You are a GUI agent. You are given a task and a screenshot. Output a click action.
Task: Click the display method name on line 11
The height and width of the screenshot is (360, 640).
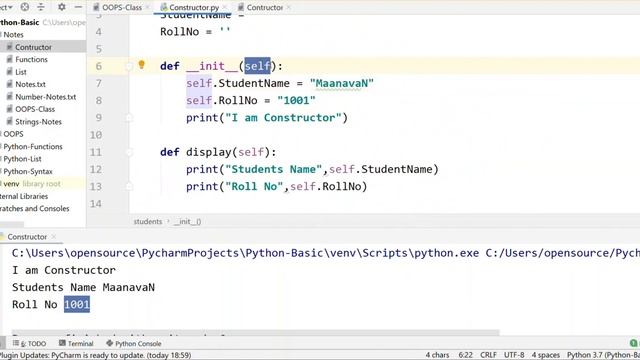[209, 152]
